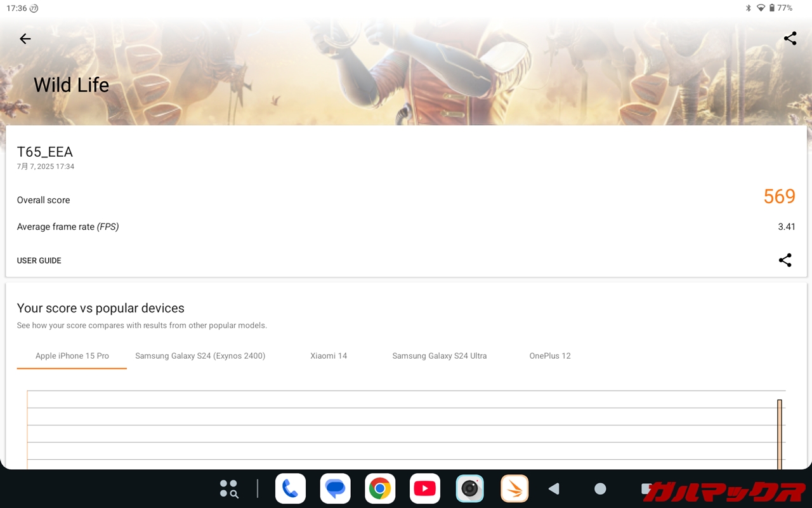Tap the orange bar in the comparison chart
This screenshot has height=508, width=812.
coord(780,435)
